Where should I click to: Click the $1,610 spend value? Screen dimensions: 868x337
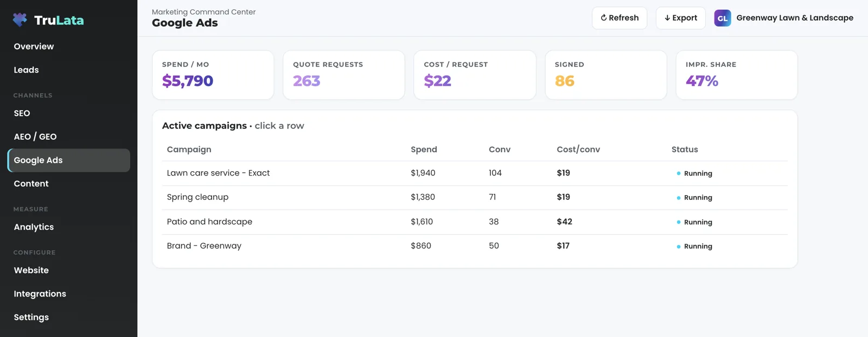tap(422, 222)
